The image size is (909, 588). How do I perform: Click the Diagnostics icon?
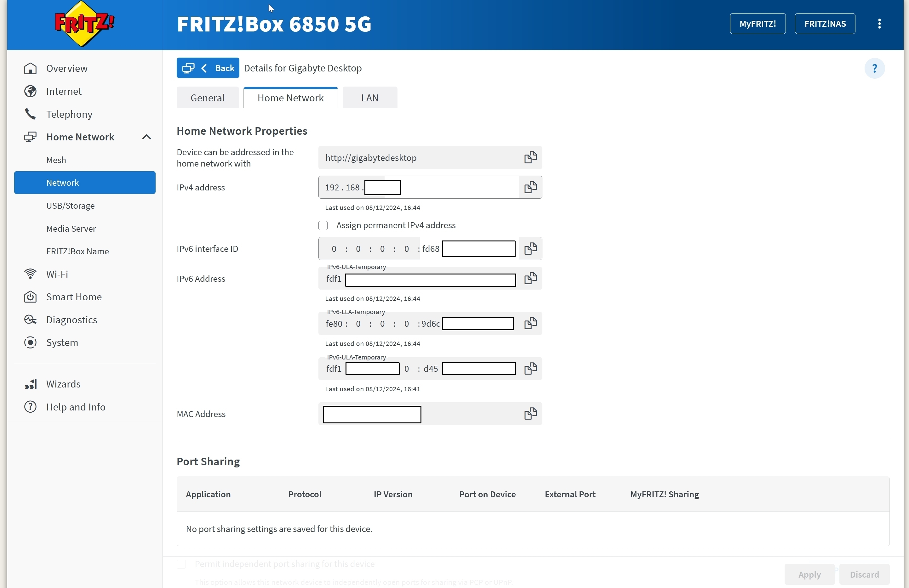[30, 320]
